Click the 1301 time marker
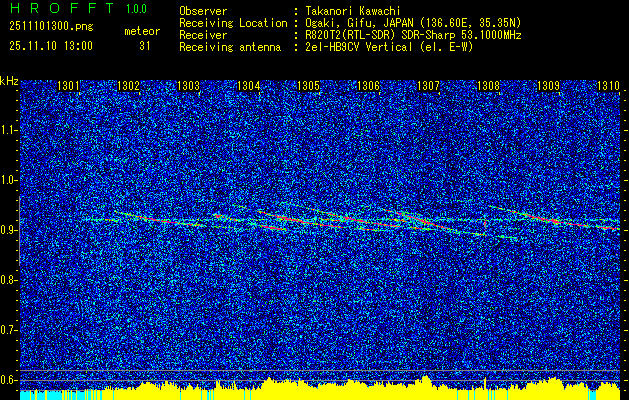The width and height of the screenshot is (629, 400). pyautogui.click(x=69, y=86)
